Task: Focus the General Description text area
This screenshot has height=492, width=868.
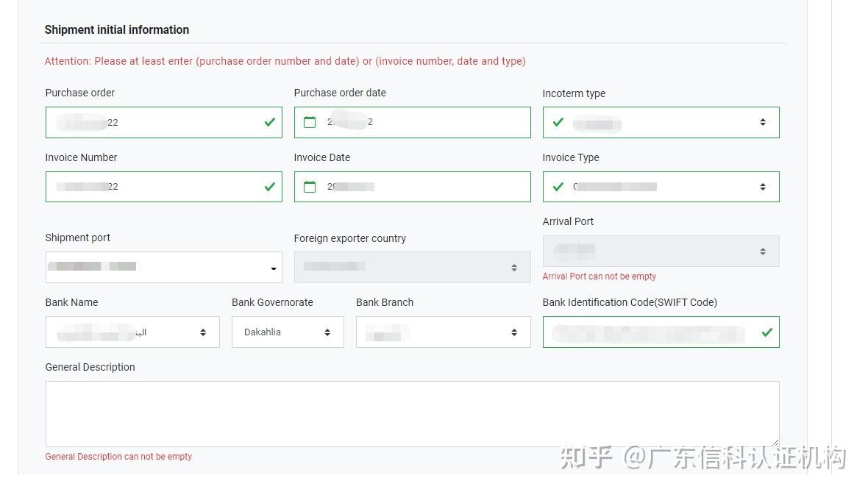Action: coord(412,413)
